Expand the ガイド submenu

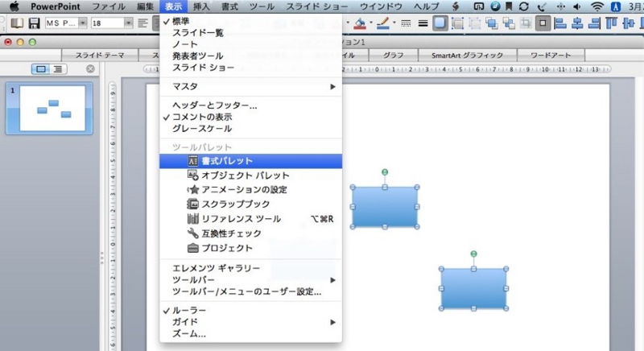(x=250, y=322)
